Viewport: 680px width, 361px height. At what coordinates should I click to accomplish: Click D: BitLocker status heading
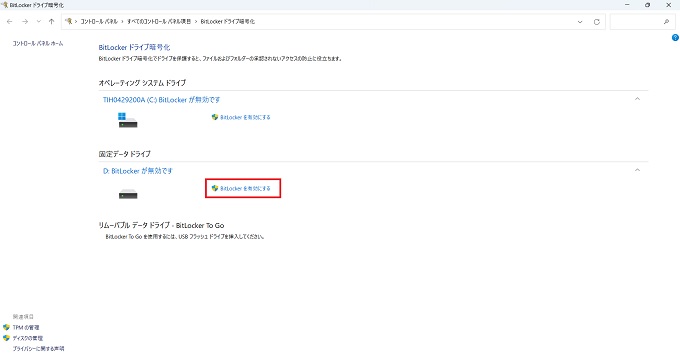click(137, 171)
